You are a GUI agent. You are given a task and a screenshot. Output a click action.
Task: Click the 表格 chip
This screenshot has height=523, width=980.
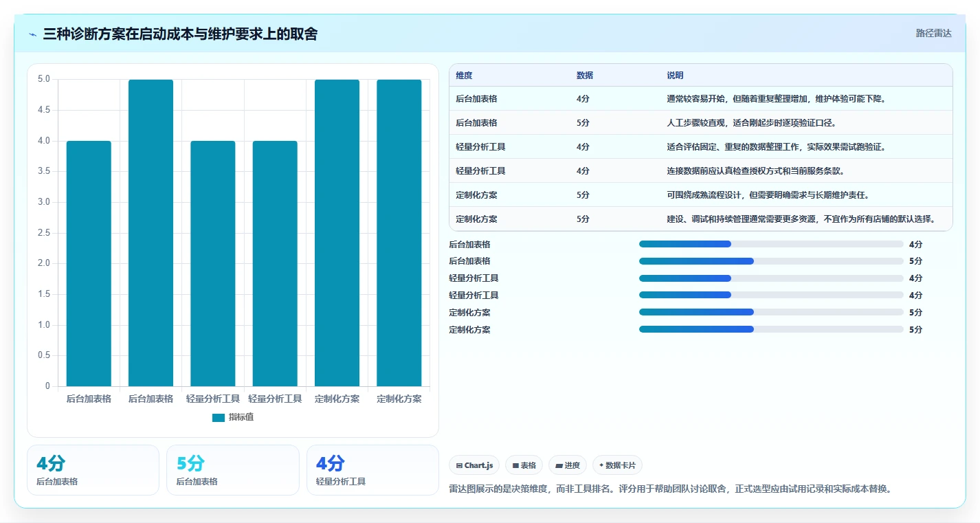click(x=524, y=465)
